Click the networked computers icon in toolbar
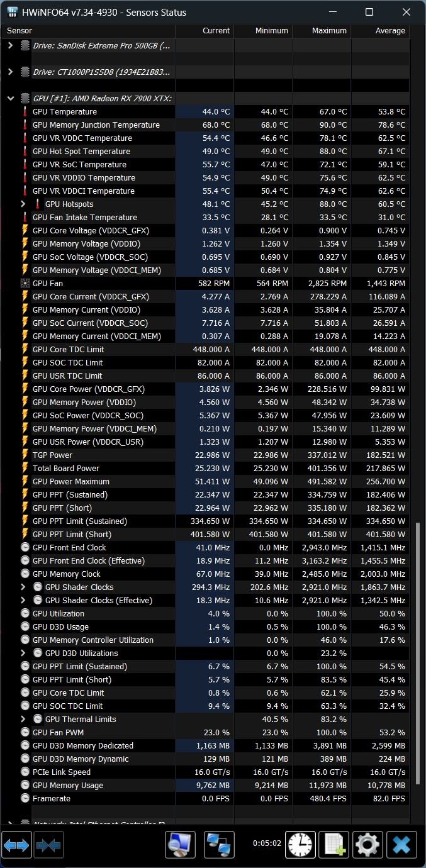This screenshot has width=426, height=868. pyautogui.click(x=219, y=845)
